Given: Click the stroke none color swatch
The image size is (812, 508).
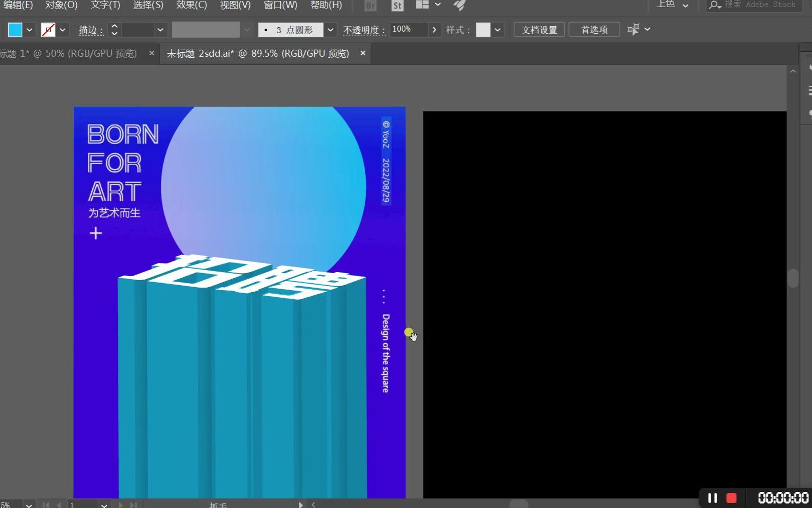Looking at the screenshot, I should coord(48,30).
